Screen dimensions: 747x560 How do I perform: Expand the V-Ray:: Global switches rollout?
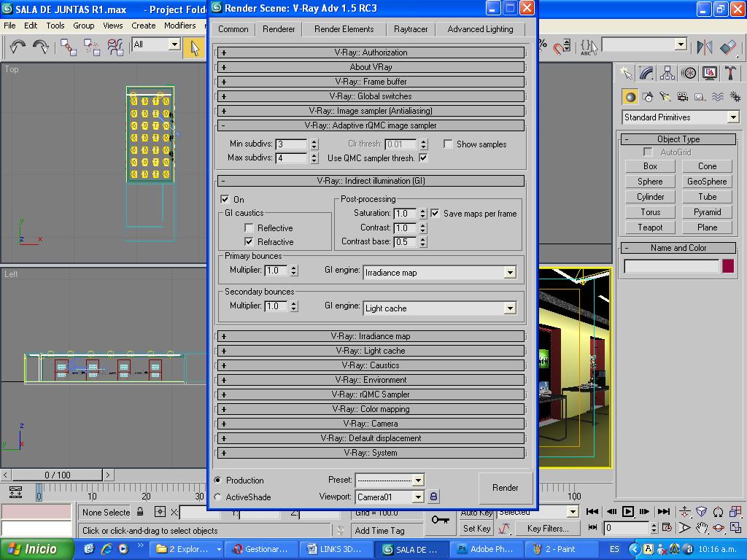(x=371, y=96)
